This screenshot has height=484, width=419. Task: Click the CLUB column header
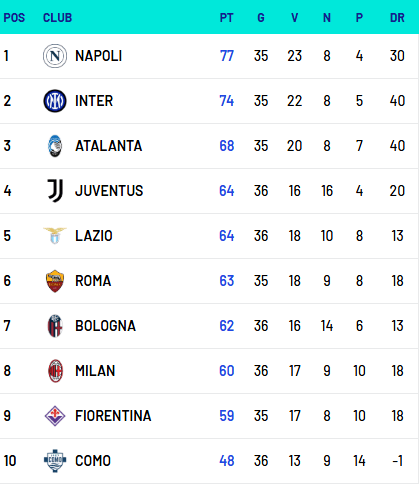click(x=58, y=18)
